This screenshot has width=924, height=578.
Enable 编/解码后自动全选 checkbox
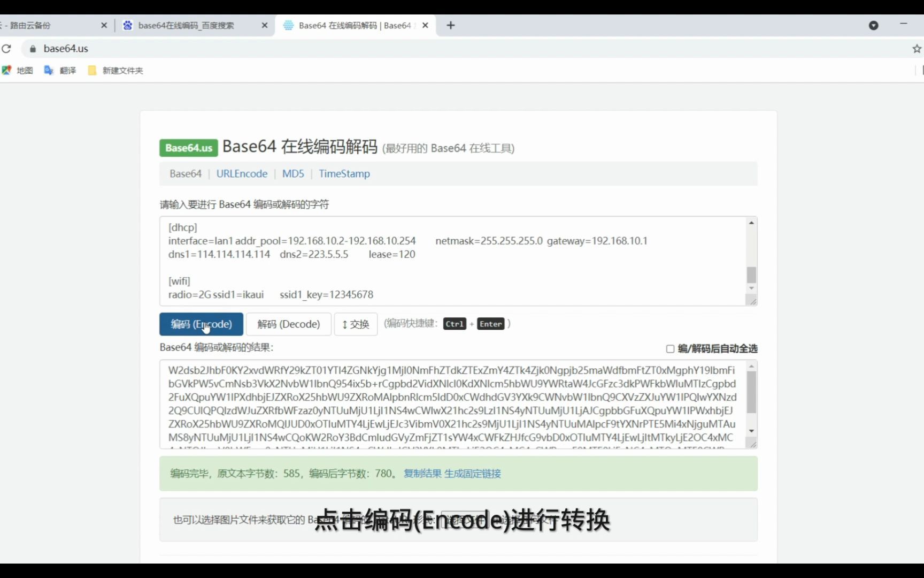click(670, 349)
